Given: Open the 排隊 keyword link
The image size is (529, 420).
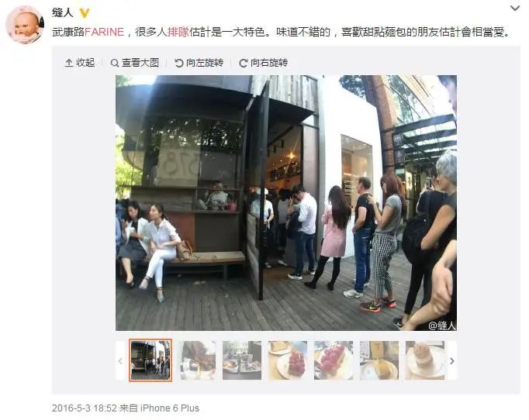Looking at the screenshot, I should coord(178,32).
